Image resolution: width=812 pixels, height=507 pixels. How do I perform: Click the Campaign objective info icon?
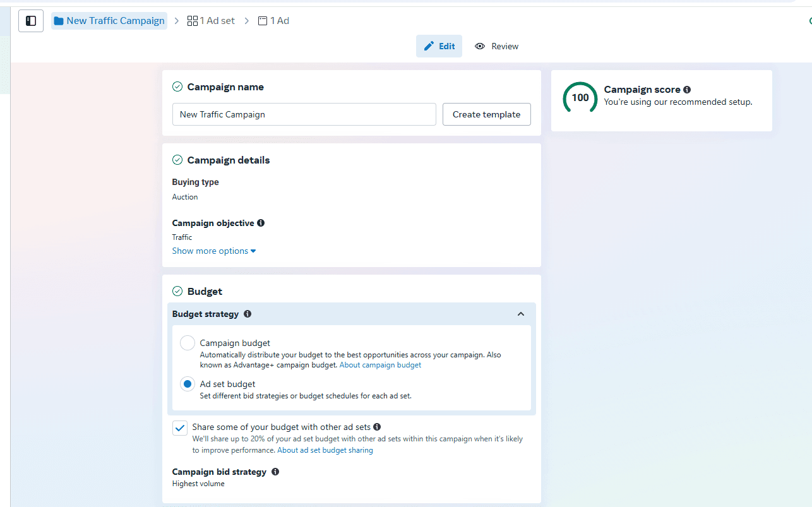point(261,223)
